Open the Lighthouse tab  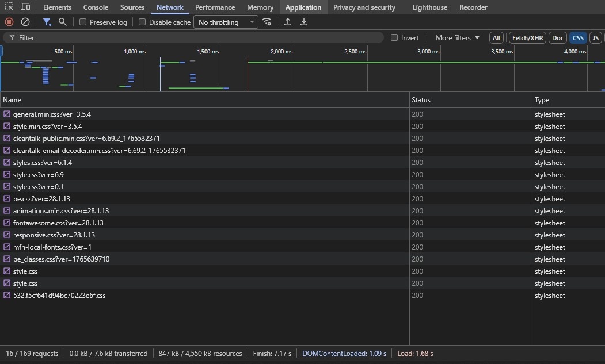[429, 7]
